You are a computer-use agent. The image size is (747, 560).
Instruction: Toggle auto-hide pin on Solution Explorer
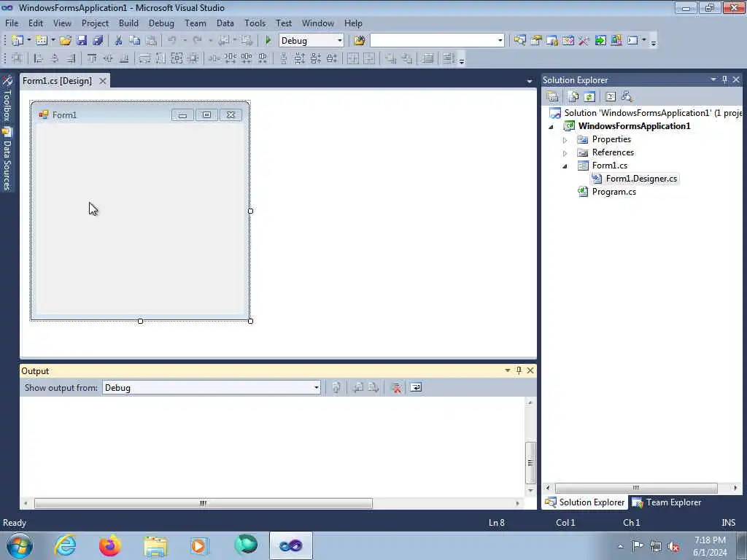tap(724, 79)
